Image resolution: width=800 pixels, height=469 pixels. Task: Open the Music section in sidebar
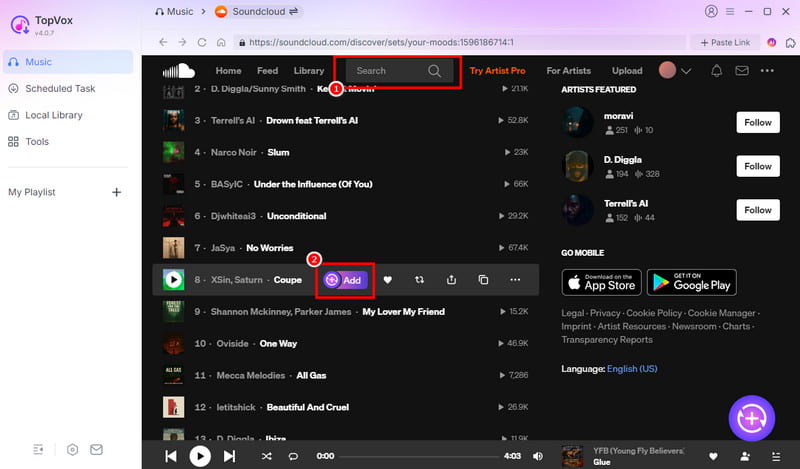tap(67, 62)
